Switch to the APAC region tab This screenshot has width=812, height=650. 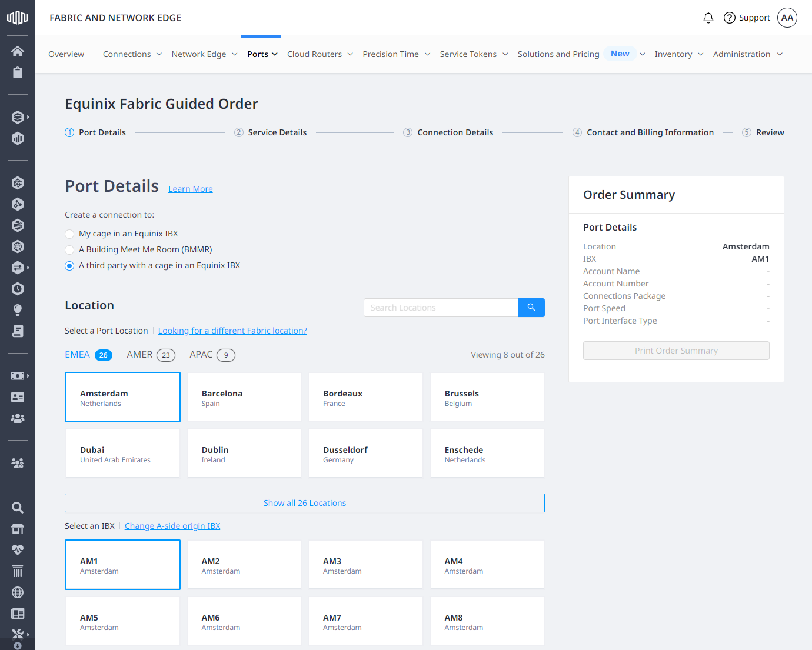[x=212, y=355]
